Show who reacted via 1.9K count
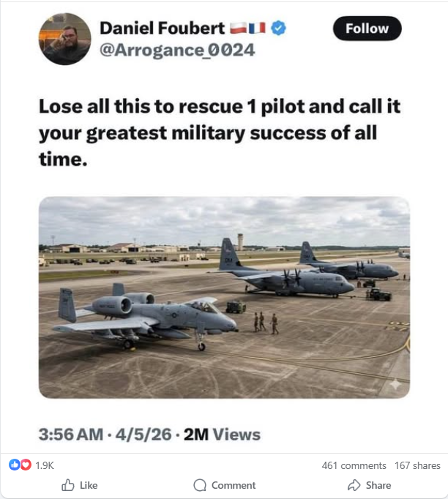This screenshot has height=499, width=448. coord(45,465)
